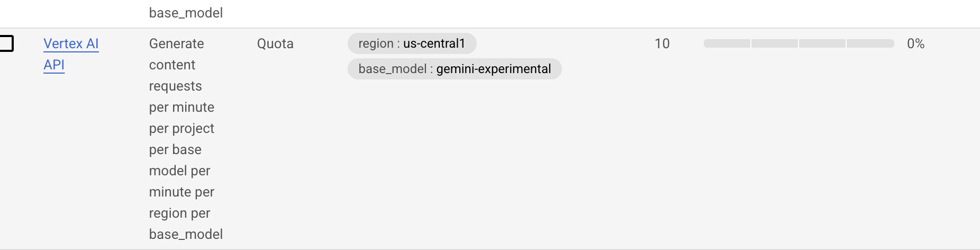Click the base_model text ending the quota name
Screen dimensions: 980x250
[186, 234]
